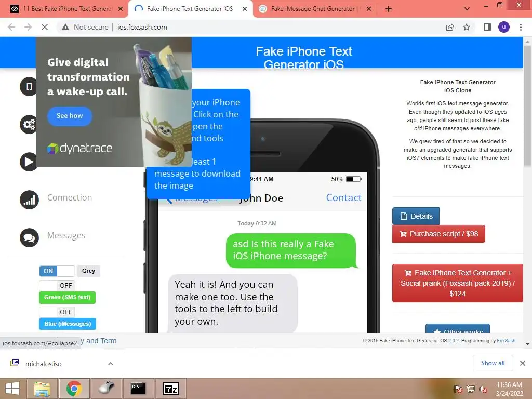The image size is (532, 399).
Task: Click the Not secure warning icon
Action: point(65,27)
